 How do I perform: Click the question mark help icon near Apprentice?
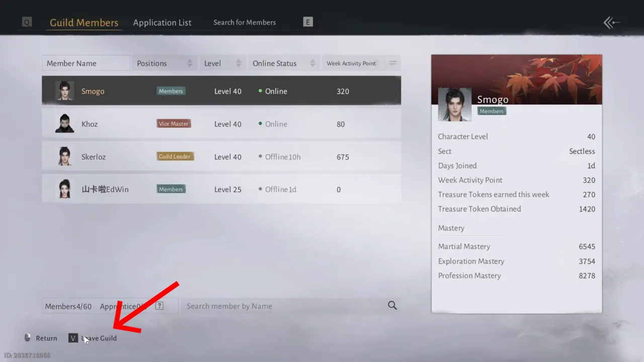point(159,306)
